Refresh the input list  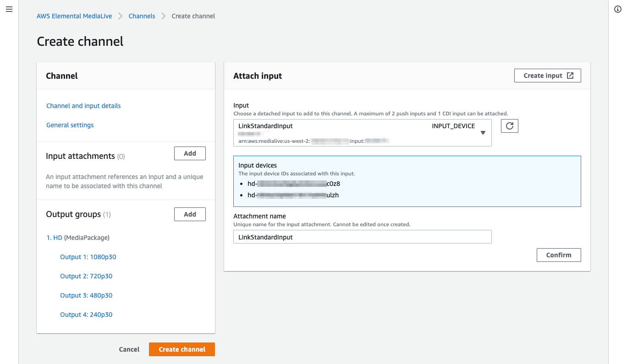(509, 125)
